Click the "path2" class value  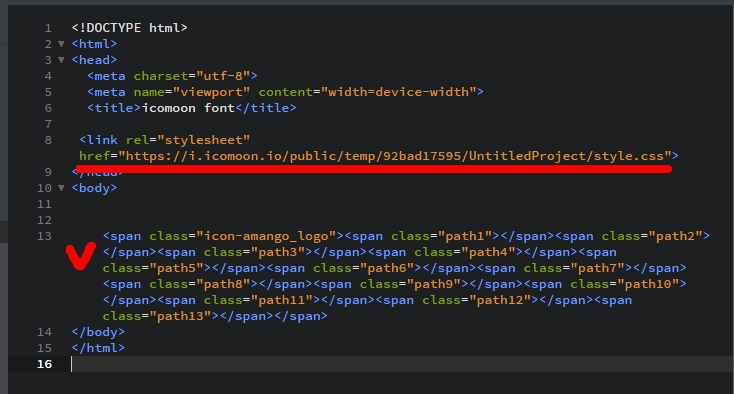pyautogui.click(x=675, y=236)
